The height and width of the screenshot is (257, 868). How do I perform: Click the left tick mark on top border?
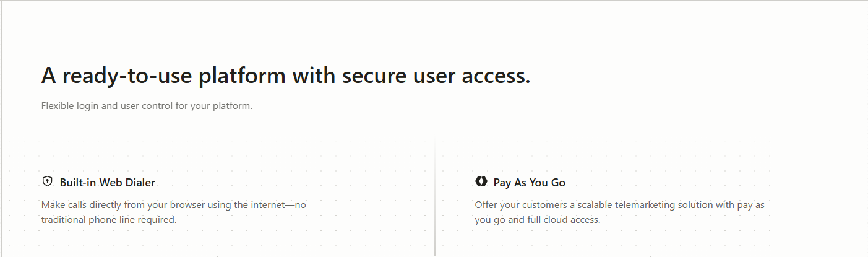click(x=290, y=6)
